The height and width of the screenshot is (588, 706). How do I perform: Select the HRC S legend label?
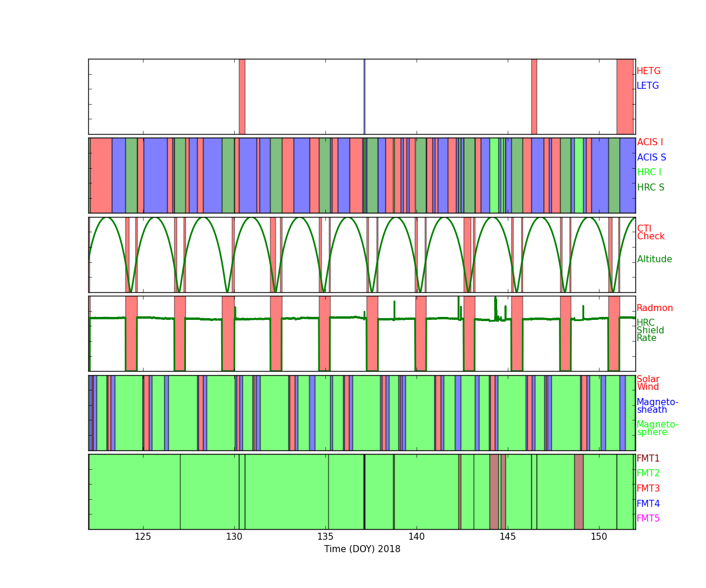click(650, 188)
